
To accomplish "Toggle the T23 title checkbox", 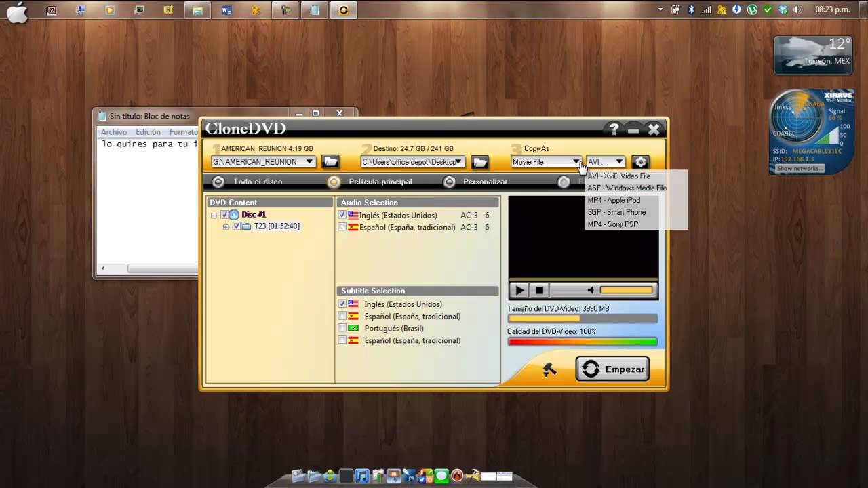I will click(x=237, y=226).
